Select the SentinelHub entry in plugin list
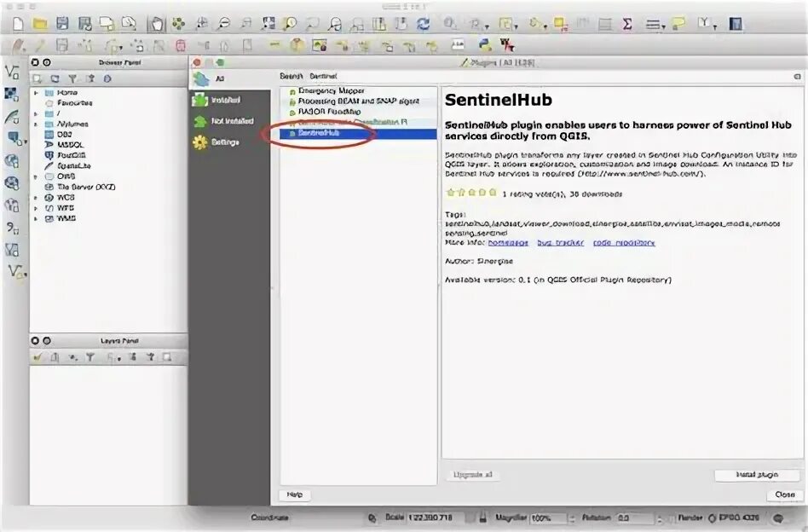The width and height of the screenshot is (808, 532). coord(359,133)
